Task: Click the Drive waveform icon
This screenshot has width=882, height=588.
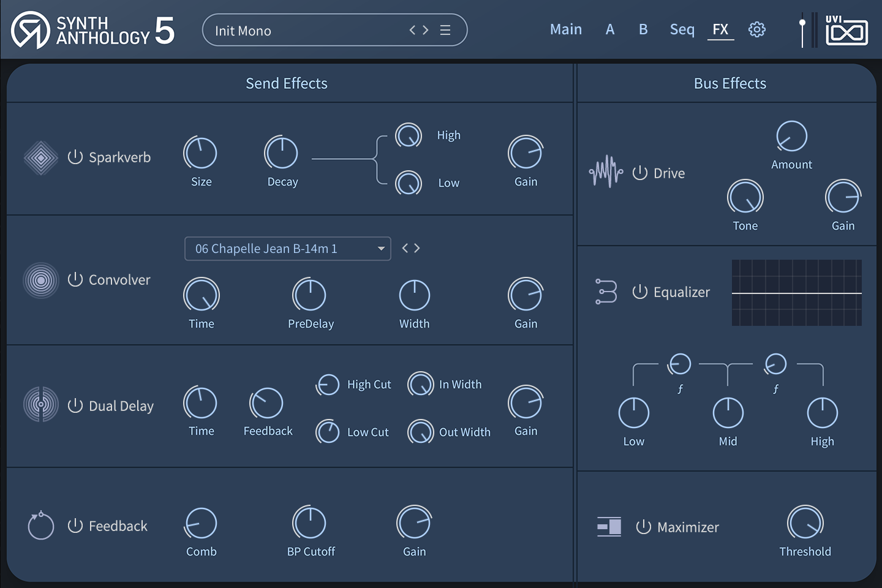Action: point(606,171)
